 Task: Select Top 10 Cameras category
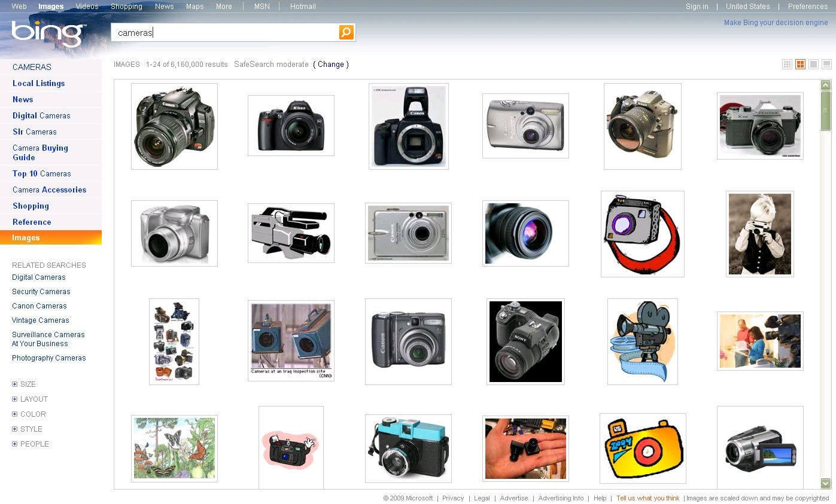(x=41, y=173)
